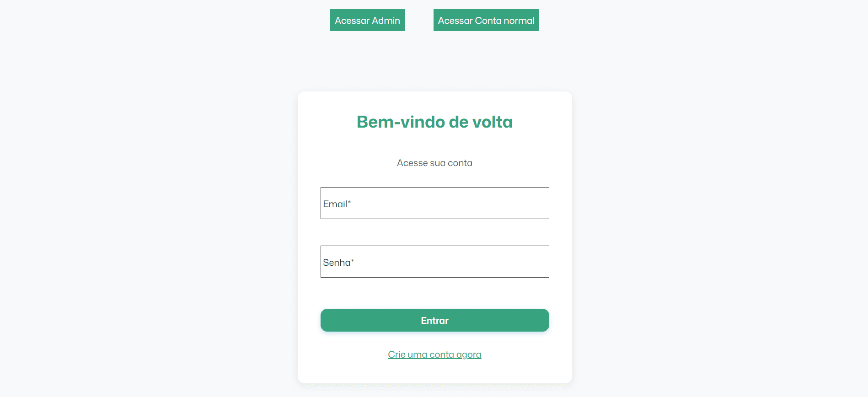868x397 pixels.
Task: Click the Acesse sua conta text
Action: (434, 162)
